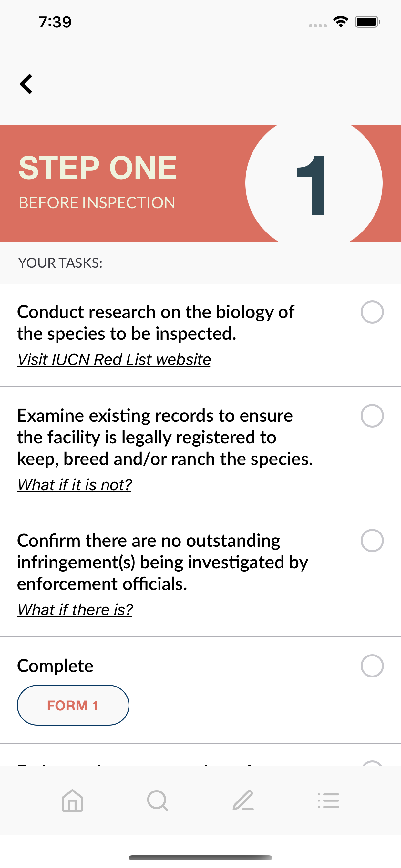This screenshot has height=868, width=401.
Task: Tap the home indicator bar
Action: pos(200,858)
